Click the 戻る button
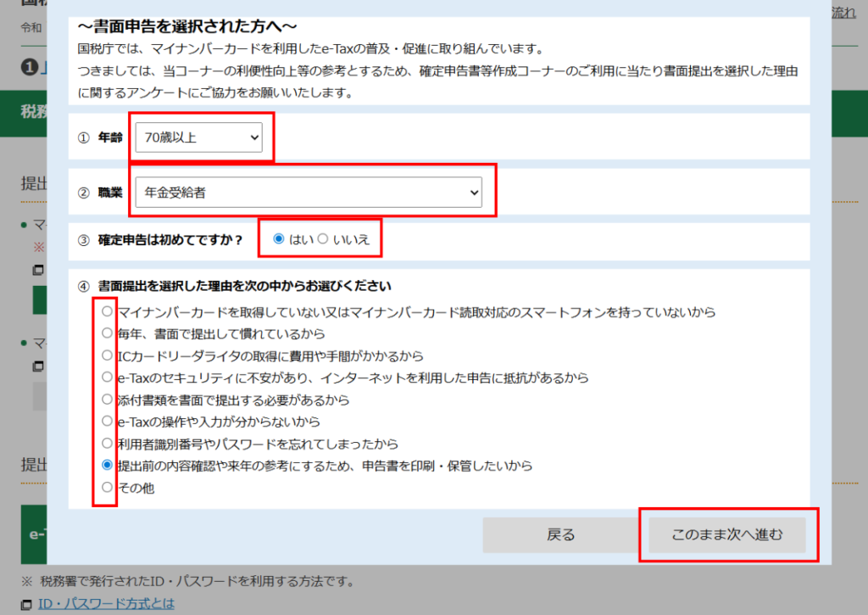This screenshot has height=615, width=868. pyautogui.click(x=560, y=535)
